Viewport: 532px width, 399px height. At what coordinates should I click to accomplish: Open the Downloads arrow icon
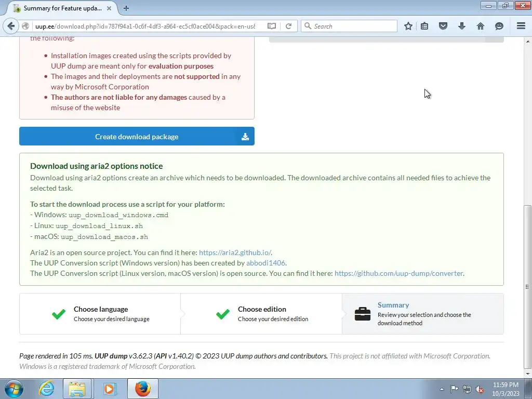pos(462,26)
